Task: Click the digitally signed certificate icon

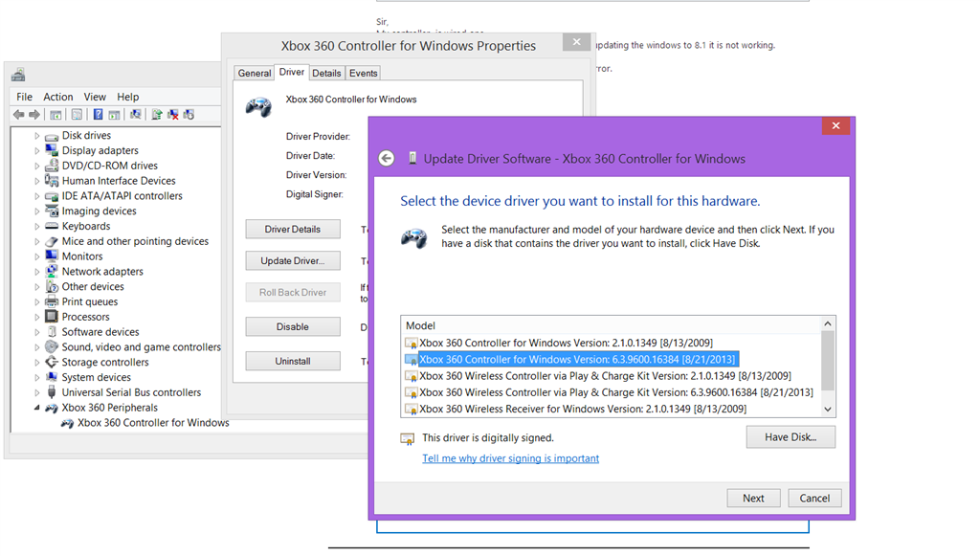Action: (x=407, y=438)
